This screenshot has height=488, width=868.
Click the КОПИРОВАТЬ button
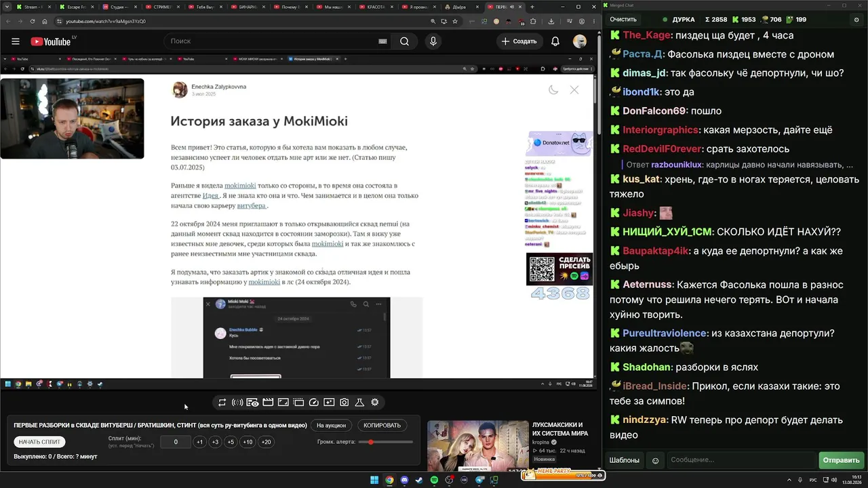(382, 426)
